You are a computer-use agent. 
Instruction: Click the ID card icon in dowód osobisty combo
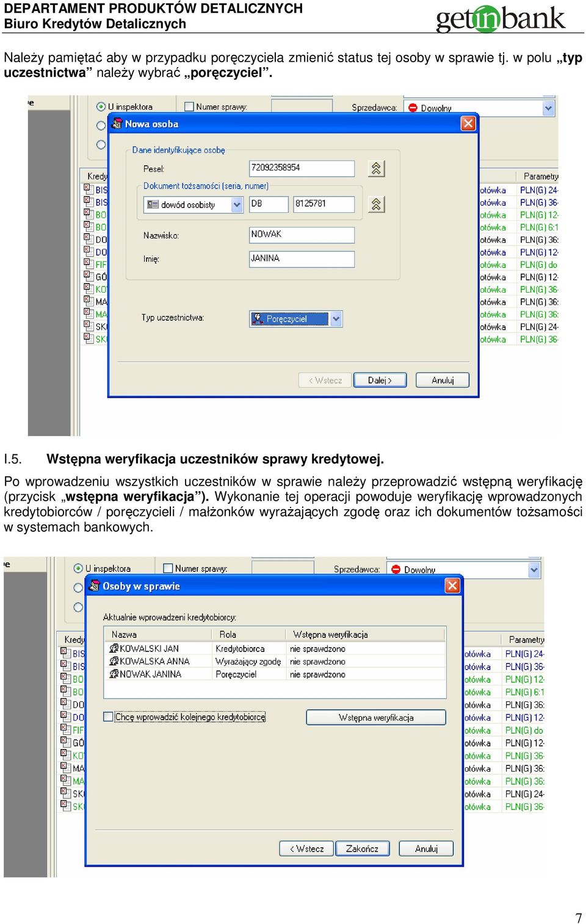click(x=153, y=205)
